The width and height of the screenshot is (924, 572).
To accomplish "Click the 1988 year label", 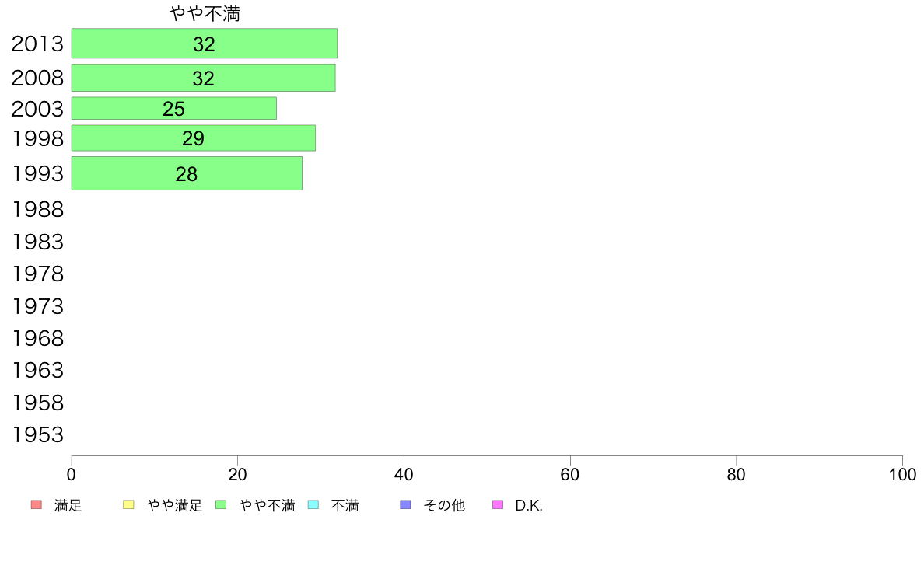I will click(37, 210).
